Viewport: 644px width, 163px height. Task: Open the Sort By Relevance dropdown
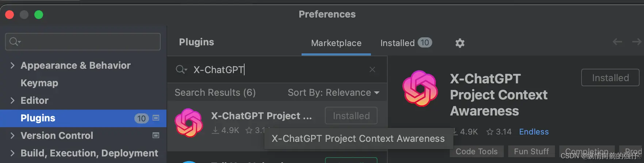click(333, 93)
